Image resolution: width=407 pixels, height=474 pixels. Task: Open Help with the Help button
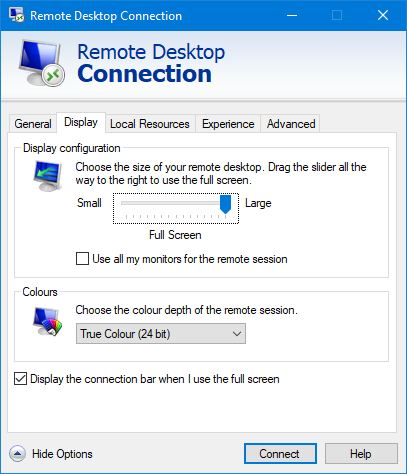361,454
